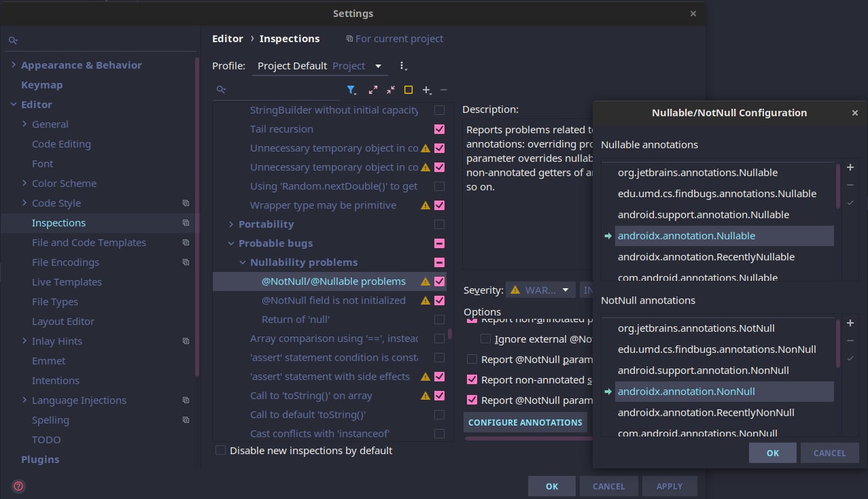Viewport: 868px width, 499px height.
Task: Check Disable new inspections by default
Action: coord(220,450)
